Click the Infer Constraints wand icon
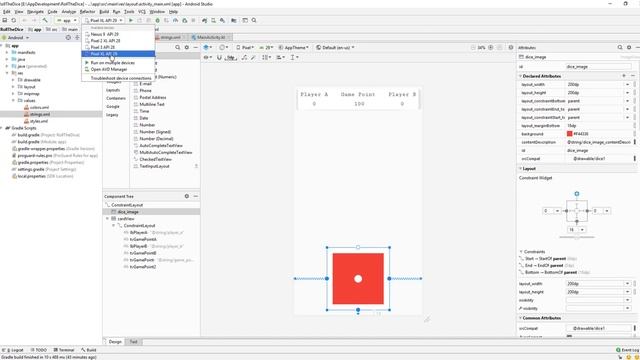This screenshot has width=640, height=360. [253, 58]
